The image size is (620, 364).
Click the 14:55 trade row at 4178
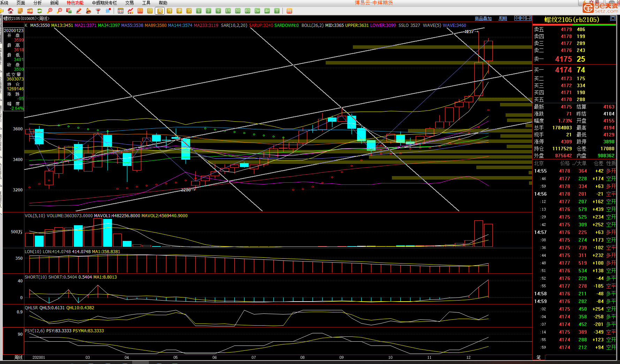[574, 171]
